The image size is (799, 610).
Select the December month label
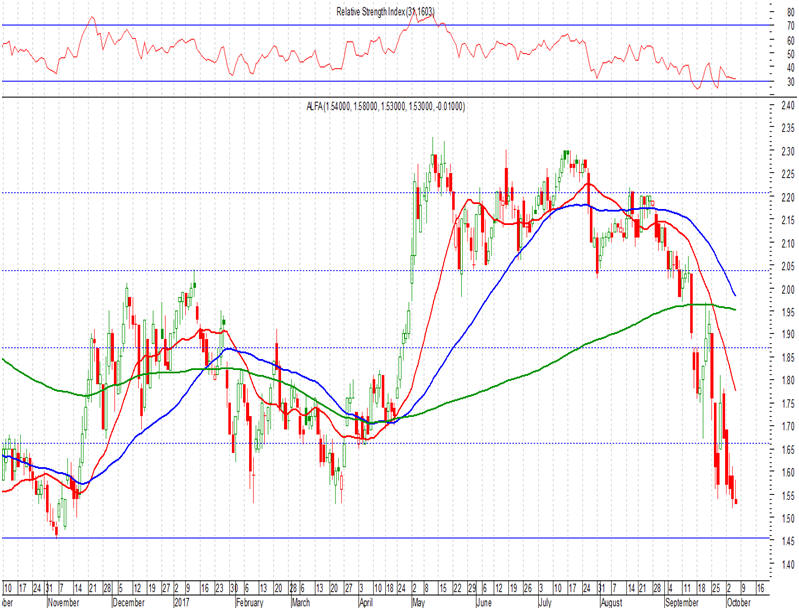(128, 602)
